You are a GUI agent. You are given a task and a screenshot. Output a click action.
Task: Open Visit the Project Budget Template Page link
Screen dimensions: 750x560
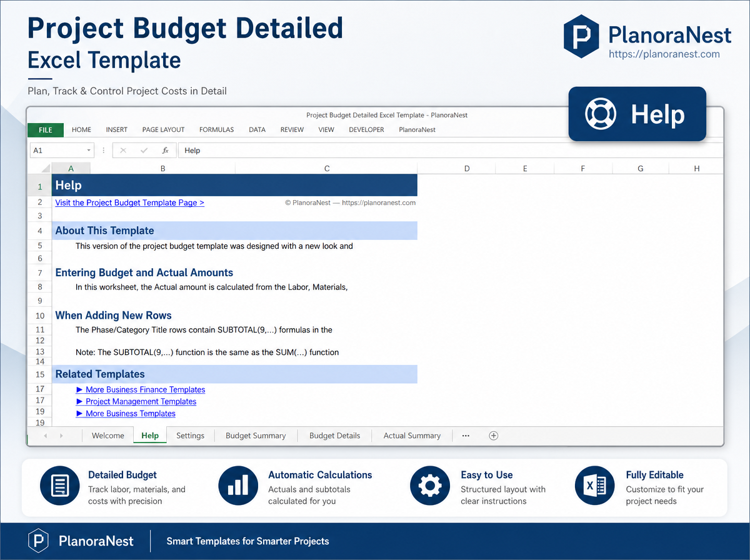coord(129,202)
